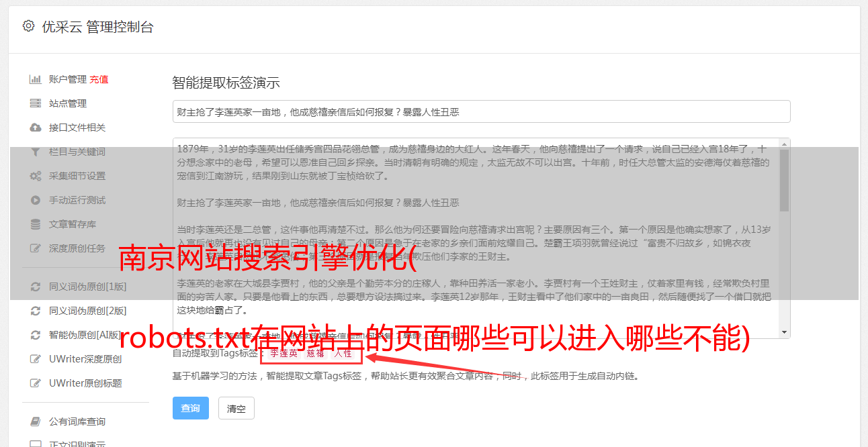Select the edit icon beside UWriter深度原创

pyautogui.click(x=36, y=359)
